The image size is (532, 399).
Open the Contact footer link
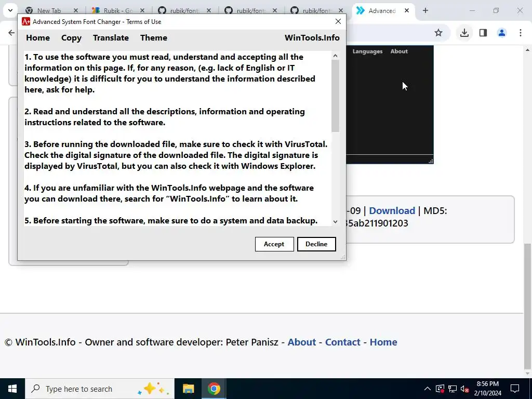tap(343, 342)
